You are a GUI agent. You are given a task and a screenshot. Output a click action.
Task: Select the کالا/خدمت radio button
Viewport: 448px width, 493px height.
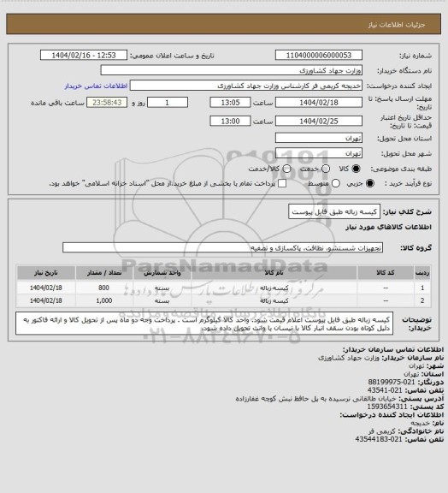(286, 169)
